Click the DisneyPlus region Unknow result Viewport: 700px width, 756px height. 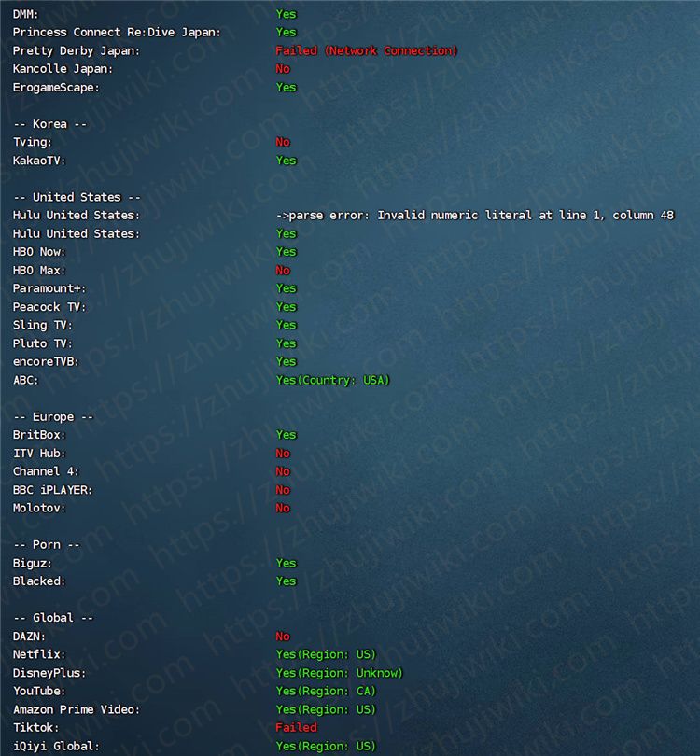pos(339,673)
